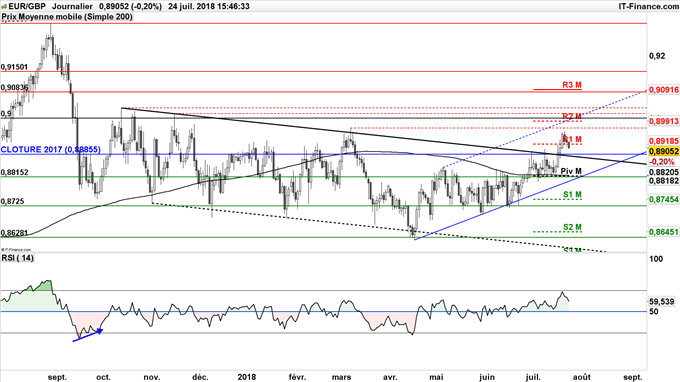Click the mars date axis label
This screenshot has width=680, height=382.
[341, 377]
